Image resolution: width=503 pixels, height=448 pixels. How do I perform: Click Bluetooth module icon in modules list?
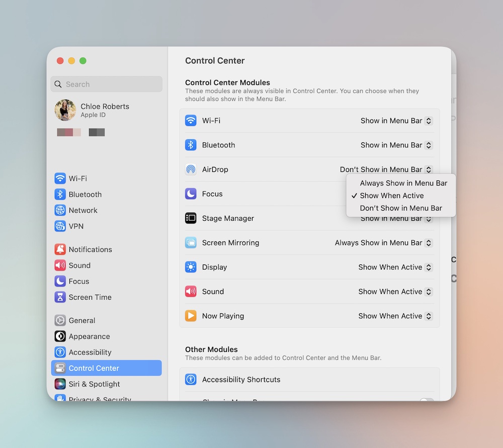pos(191,145)
